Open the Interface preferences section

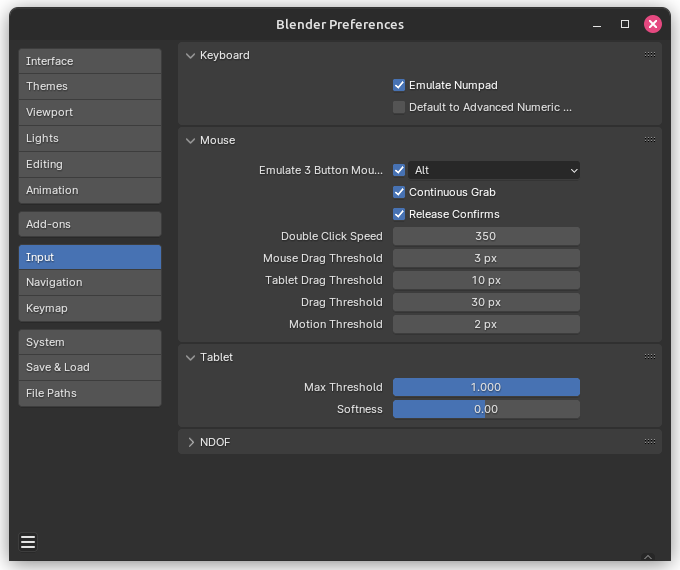tap(90, 61)
